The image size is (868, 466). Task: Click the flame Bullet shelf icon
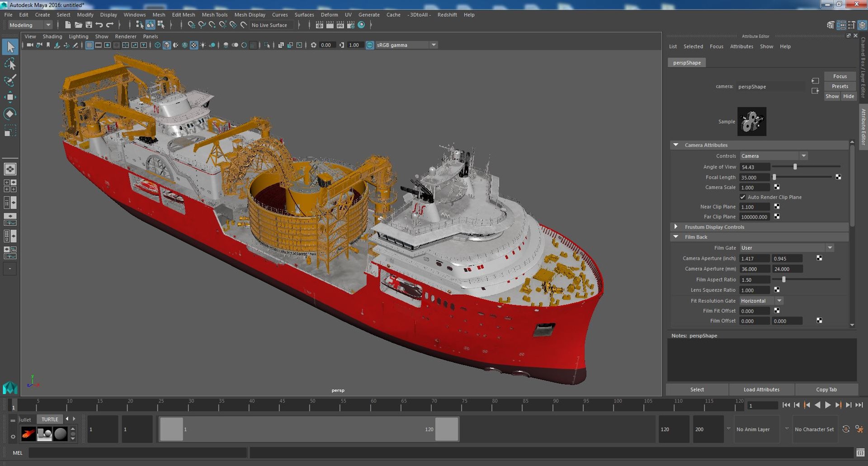[28, 434]
